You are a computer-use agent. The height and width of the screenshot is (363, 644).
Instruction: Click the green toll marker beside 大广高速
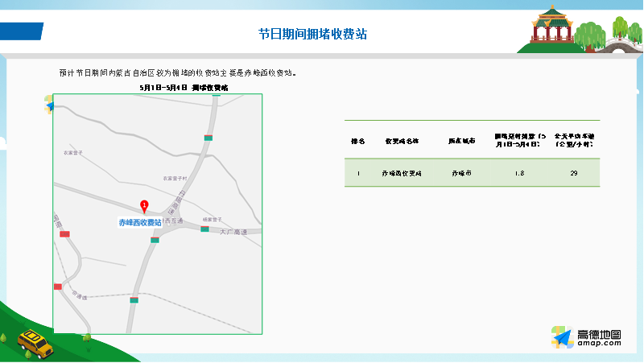[205, 229]
